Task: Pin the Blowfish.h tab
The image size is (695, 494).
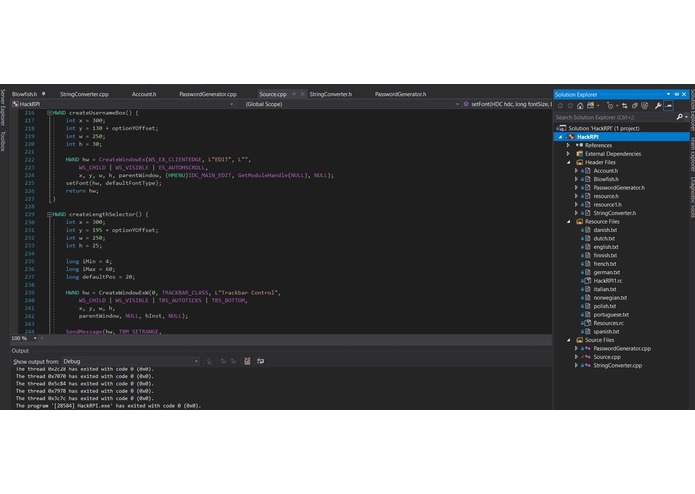Action: click(x=43, y=94)
